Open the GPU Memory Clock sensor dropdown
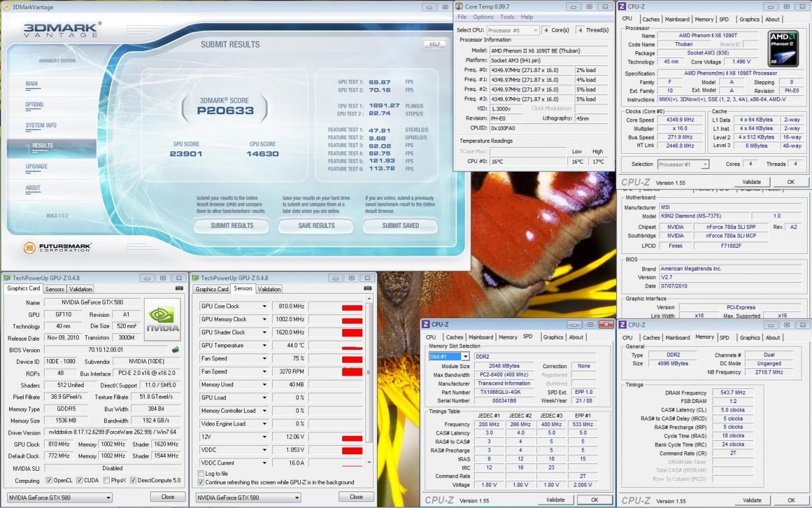 click(x=265, y=319)
